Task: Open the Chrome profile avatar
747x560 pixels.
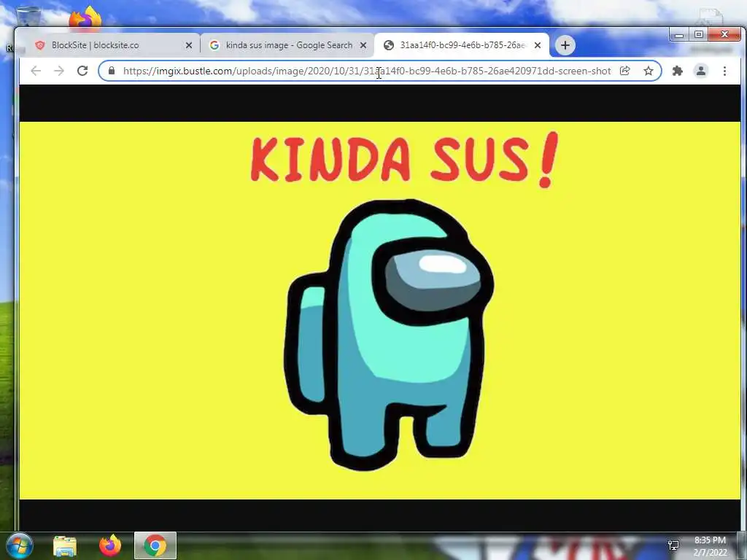Action: [x=701, y=71]
